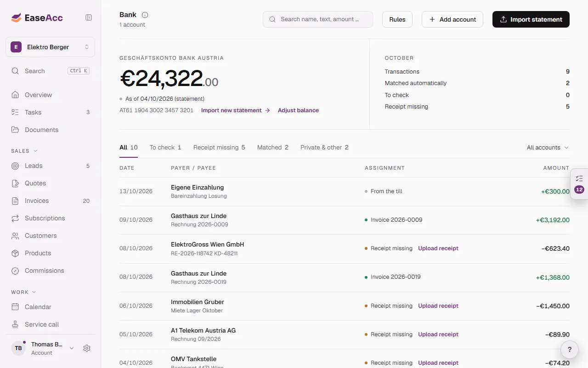Click the Invoices page icon
Image resolution: width=588 pixels, height=368 pixels.
[x=15, y=201]
